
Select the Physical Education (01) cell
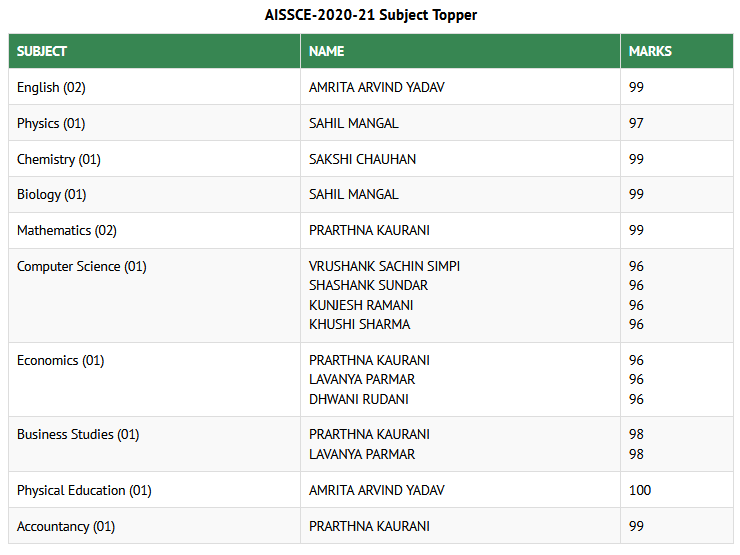click(x=84, y=490)
